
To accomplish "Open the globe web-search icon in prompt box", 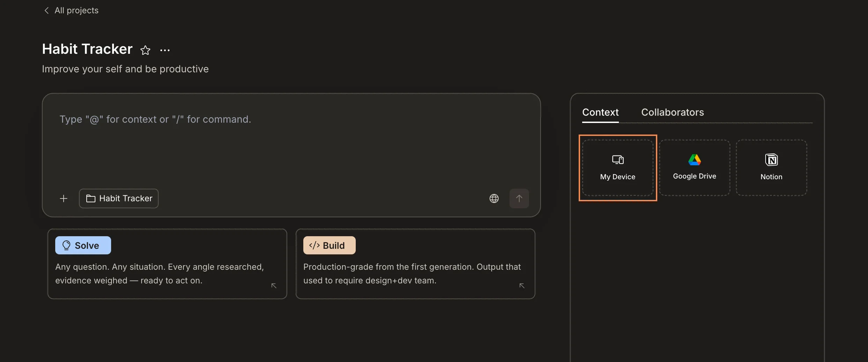I will point(494,198).
